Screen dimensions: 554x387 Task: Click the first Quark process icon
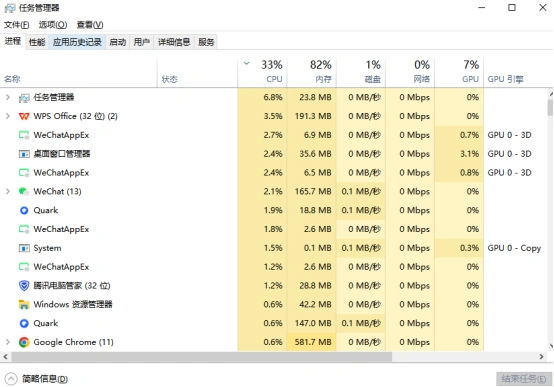(x=24, y=211)
